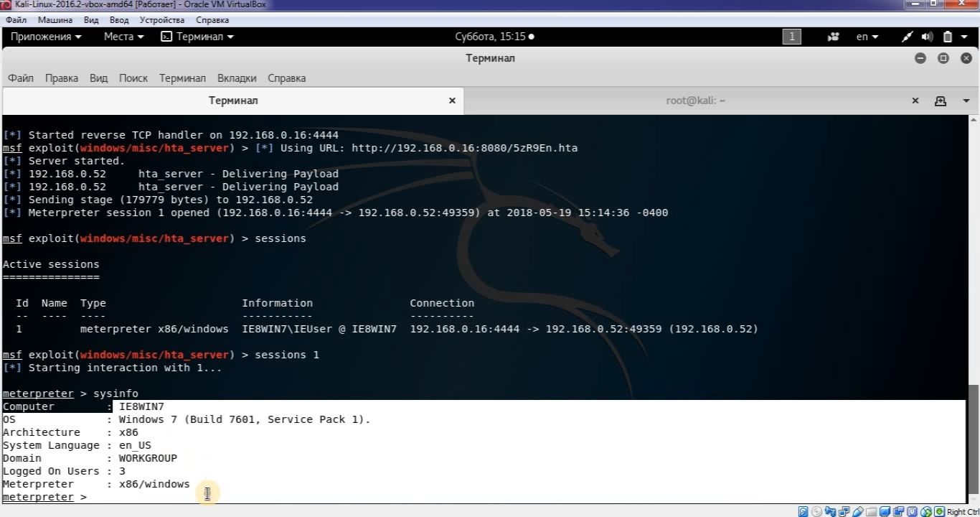Image resolution: width=980 pixels, height=517 pixels.
Task: Click 'IE8WIN7\IEUser @ IE8WIN7' in sessions table
Action: [x=319, y=329]
